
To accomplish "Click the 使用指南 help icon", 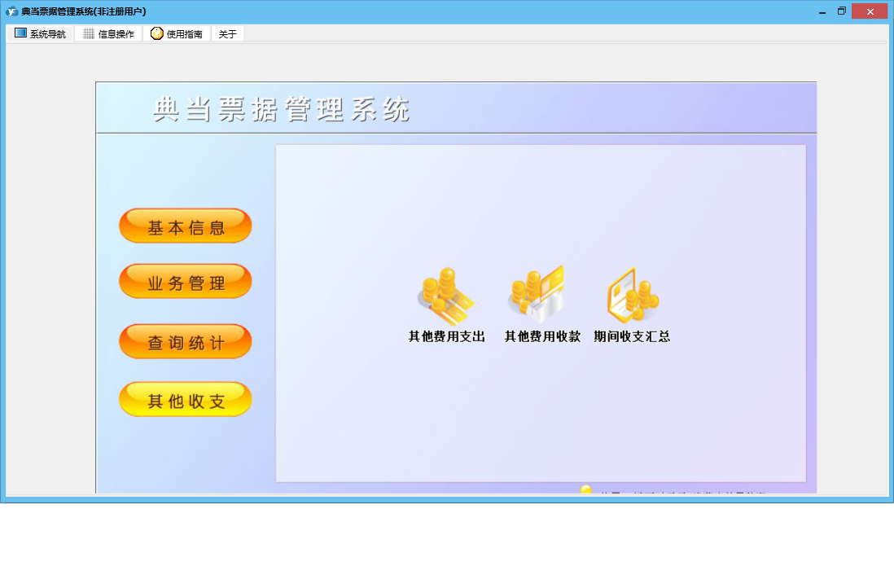I will click(157, 33).
